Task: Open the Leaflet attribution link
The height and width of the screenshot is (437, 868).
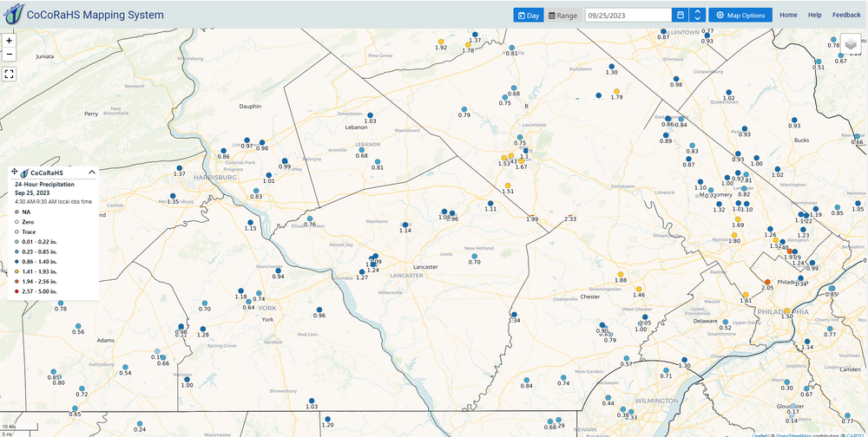Action: [x=759, y=434]
